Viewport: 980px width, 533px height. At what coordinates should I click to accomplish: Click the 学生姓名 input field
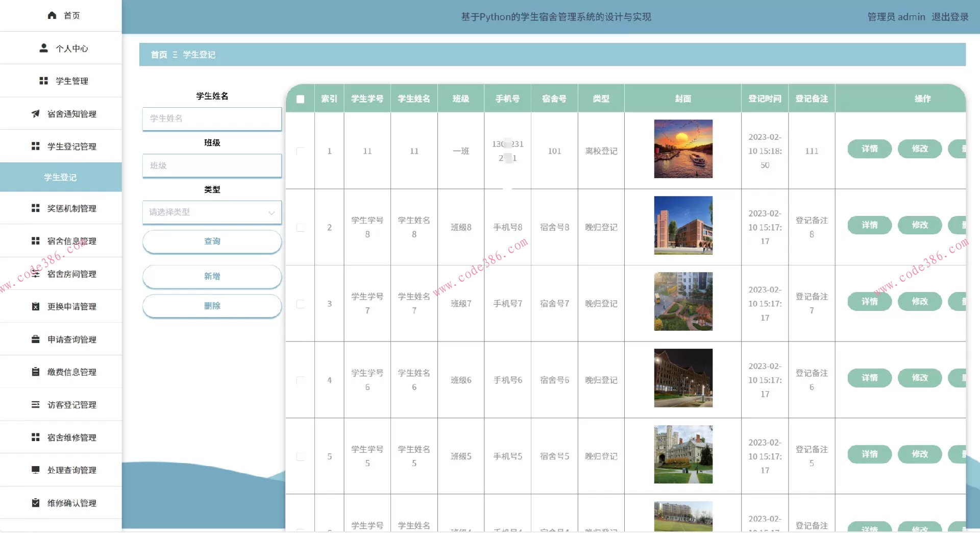click(212, 118)
